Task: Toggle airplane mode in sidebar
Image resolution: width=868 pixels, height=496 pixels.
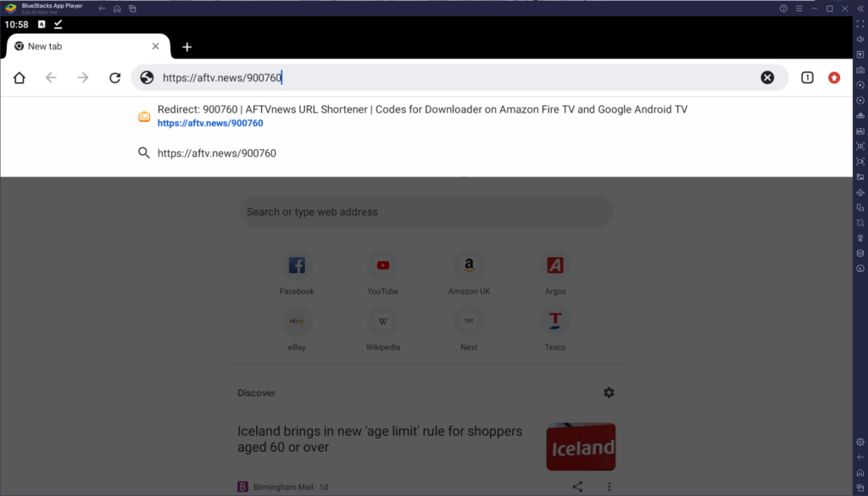Action: click(x=860, y=192)
